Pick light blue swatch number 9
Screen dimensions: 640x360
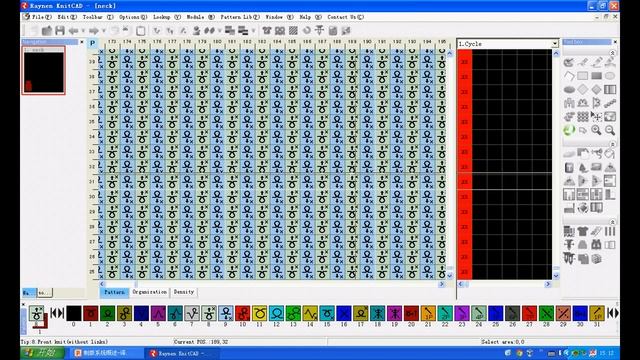tap(225, 313)
